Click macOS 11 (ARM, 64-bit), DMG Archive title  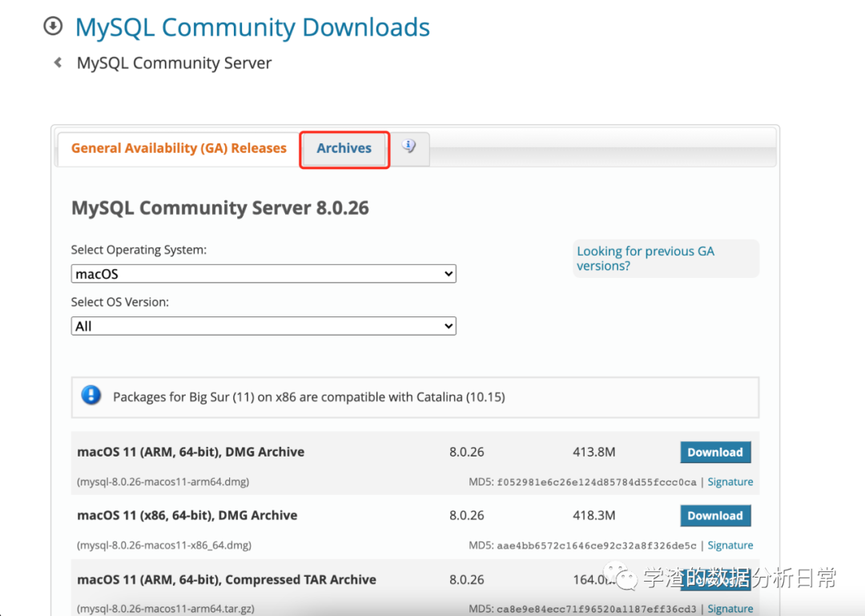point(191,452)
